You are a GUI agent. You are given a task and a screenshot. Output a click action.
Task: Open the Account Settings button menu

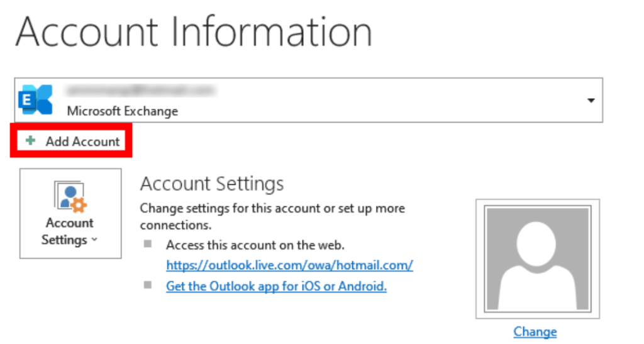(70, 213)
